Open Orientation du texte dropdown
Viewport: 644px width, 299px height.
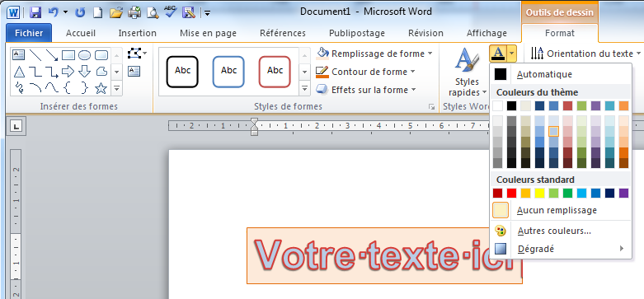pyautogui.click(x=585, y=54)
